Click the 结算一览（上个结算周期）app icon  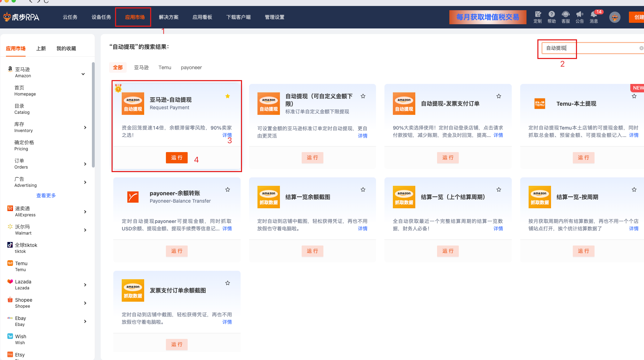404,197
